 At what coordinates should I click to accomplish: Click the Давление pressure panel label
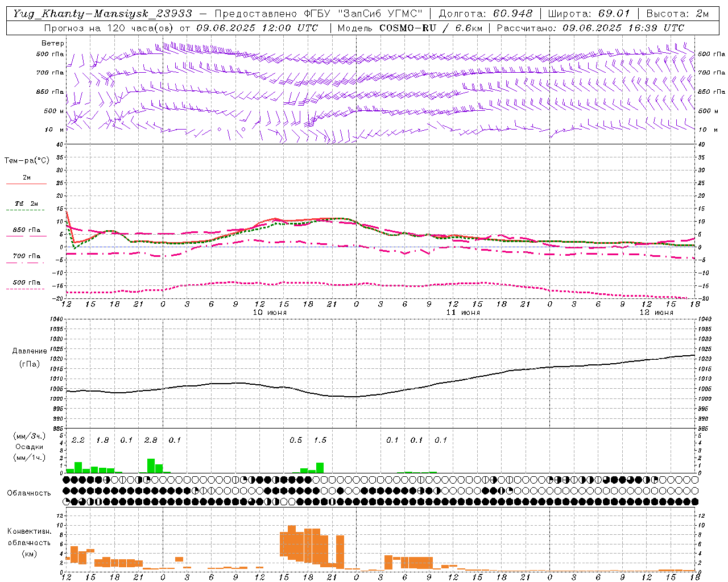[x=30, y=351]
